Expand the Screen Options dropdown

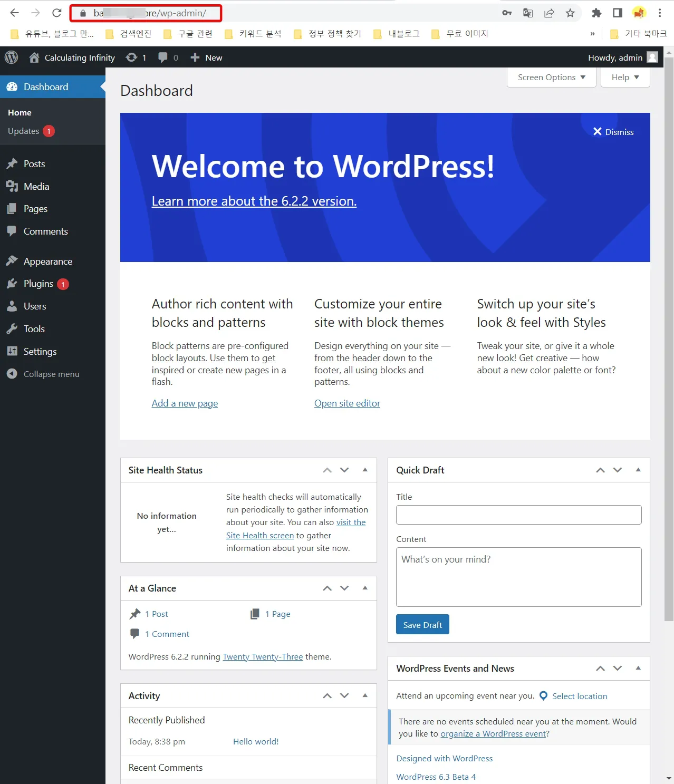[551, 78]
